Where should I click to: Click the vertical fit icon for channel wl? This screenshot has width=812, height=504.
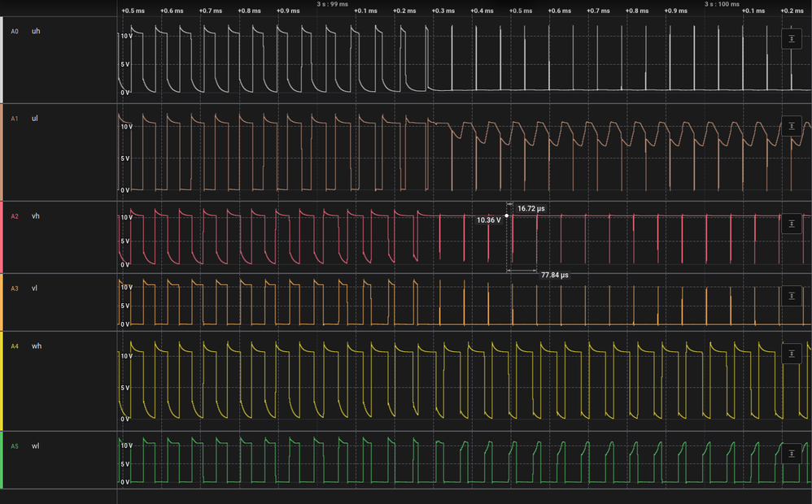click(x=792, y=454)
